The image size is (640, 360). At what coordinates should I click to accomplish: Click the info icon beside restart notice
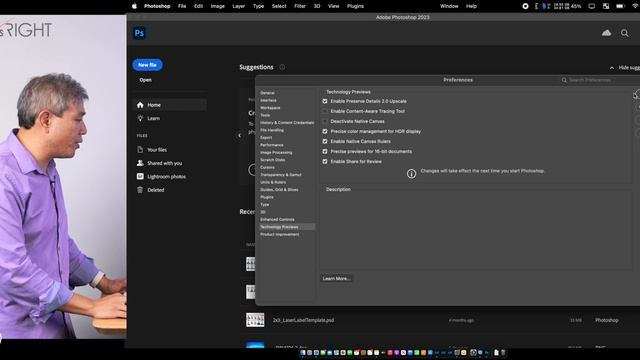(x=411, y=174)
